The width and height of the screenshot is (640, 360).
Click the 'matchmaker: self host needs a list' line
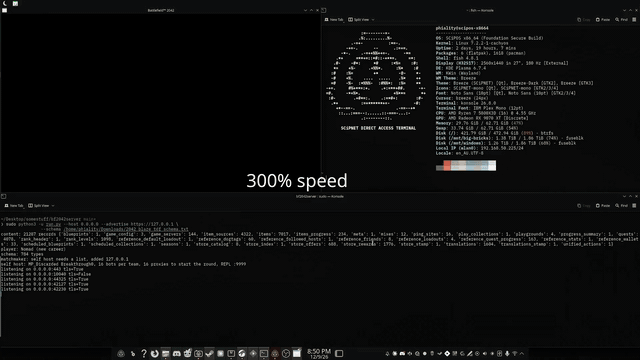pos(64,259)
